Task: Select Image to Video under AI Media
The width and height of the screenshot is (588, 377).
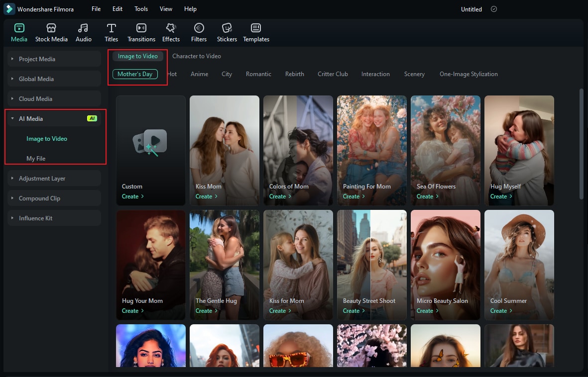Action: click(47, 139)
